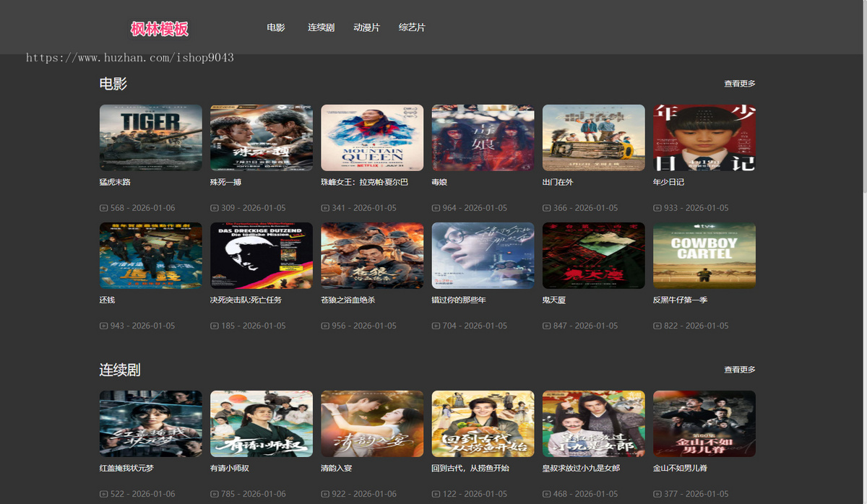
Task: Open the 年少日记 poster thumbnail
Action: (704, 138)
